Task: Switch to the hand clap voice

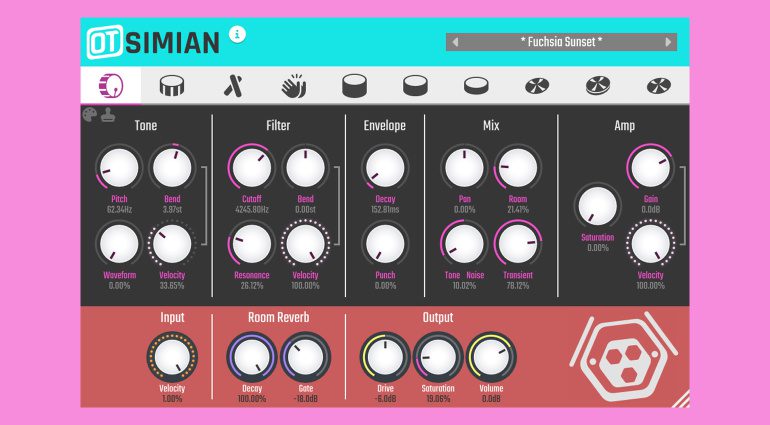Action: [294, 86]
